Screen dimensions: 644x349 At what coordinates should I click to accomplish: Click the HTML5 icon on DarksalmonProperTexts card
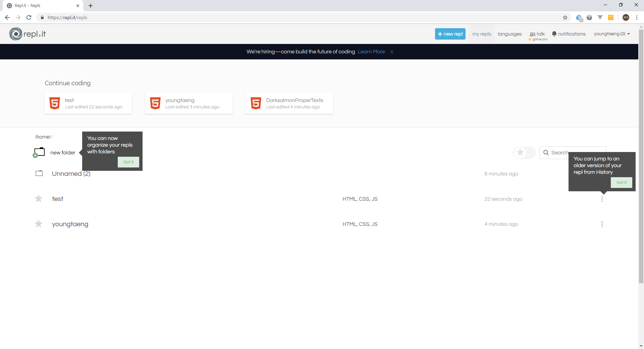[256, 103]
